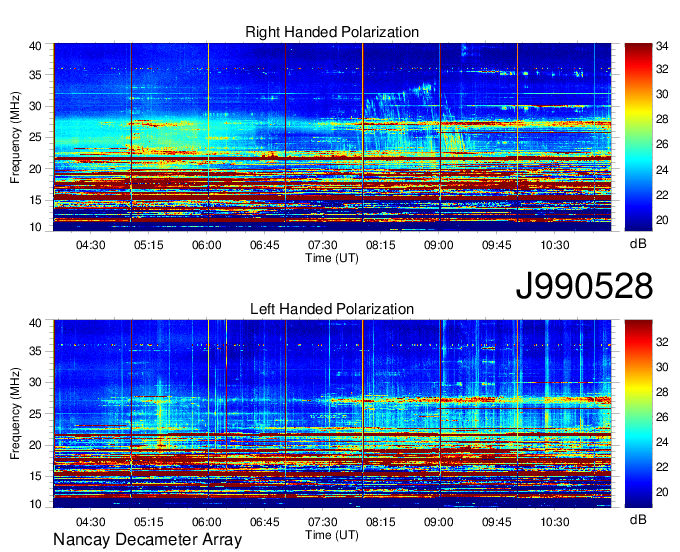Click the 28 value on Right Handed colorbar
Screen dimensions: 680x552
point(662,119)
